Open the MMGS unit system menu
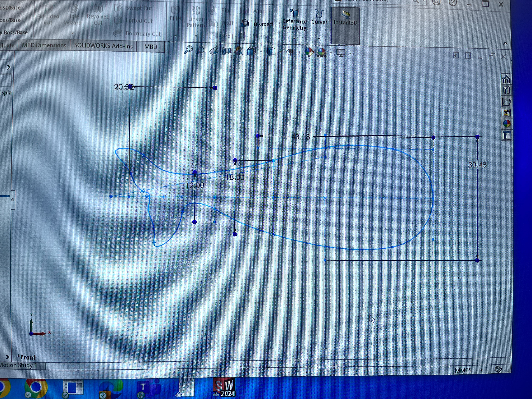Viewport: 532px width, 399px height. tap(463, 370)
